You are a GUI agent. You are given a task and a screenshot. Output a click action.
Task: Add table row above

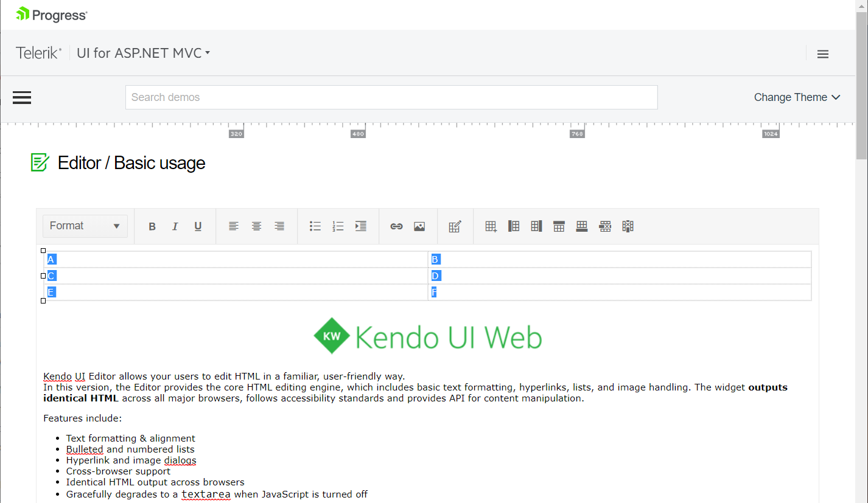pos(559,226)
